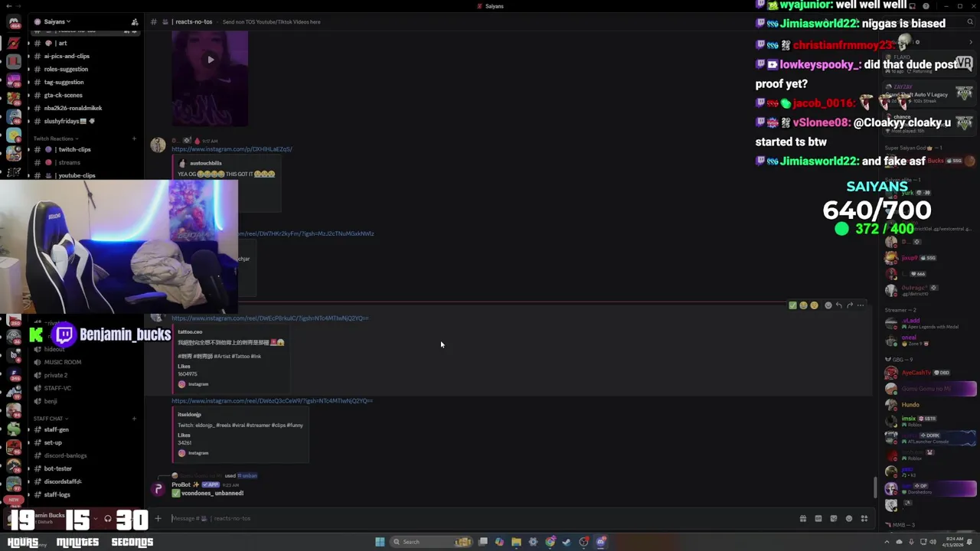This screenshot has width=980, height=551.
Task: Open File Explorer from taskbar
Action: [x=516, y=542]
